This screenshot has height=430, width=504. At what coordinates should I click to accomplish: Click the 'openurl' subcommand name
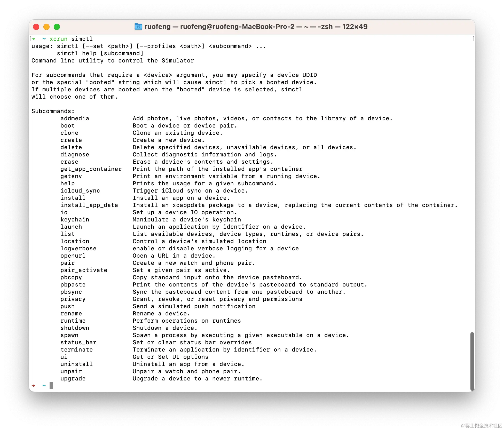(x=73, y=256)
